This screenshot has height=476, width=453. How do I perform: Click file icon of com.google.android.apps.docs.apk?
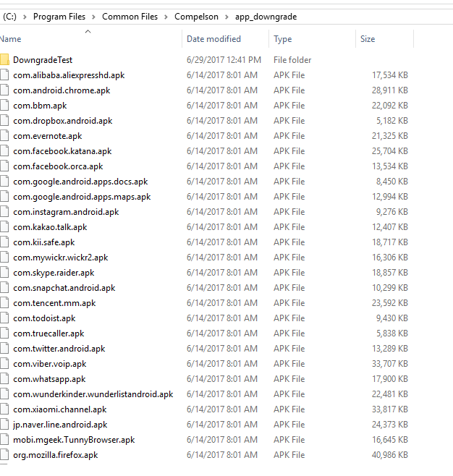point(4,182)
